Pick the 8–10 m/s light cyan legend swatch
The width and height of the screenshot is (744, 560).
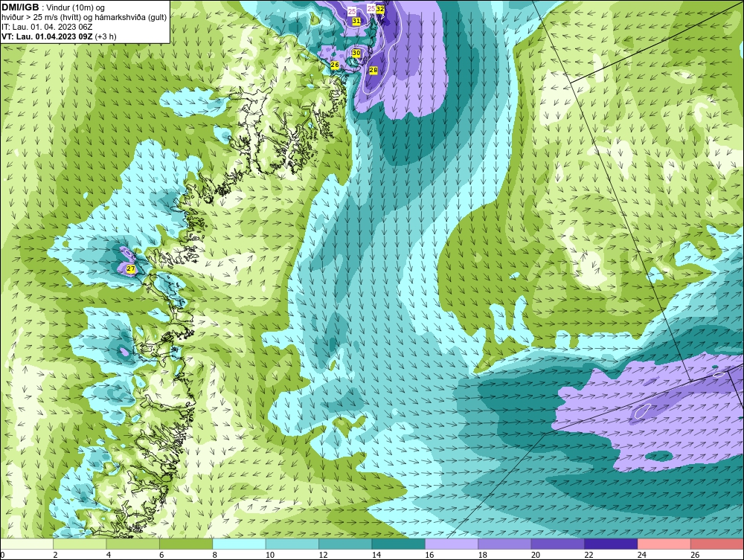(239, 544)
